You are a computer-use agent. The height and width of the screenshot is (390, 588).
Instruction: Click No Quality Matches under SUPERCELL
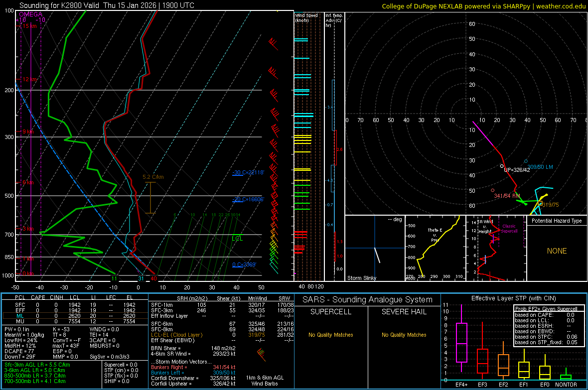point(331,335)
